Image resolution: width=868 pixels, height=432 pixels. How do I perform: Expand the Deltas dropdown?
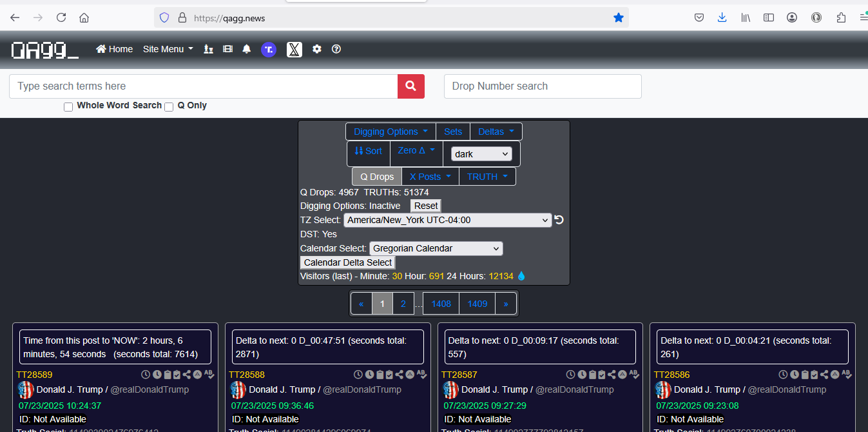coord(496,132)
